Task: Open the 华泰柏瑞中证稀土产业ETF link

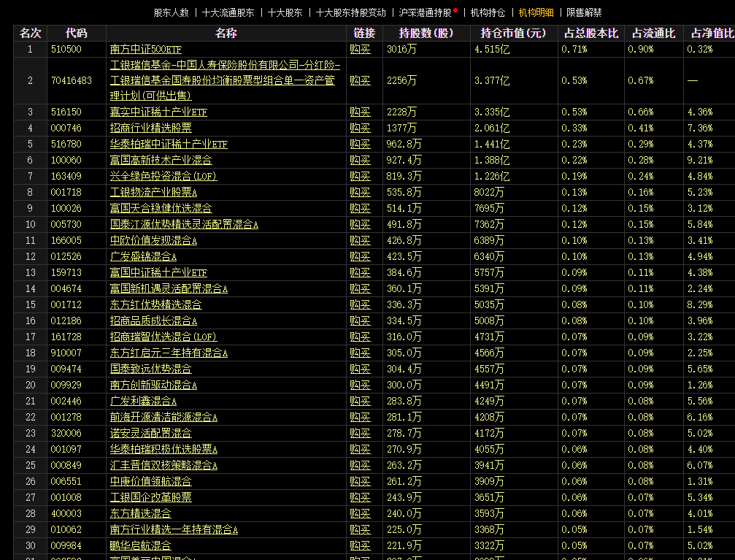Action: (169, 144)
